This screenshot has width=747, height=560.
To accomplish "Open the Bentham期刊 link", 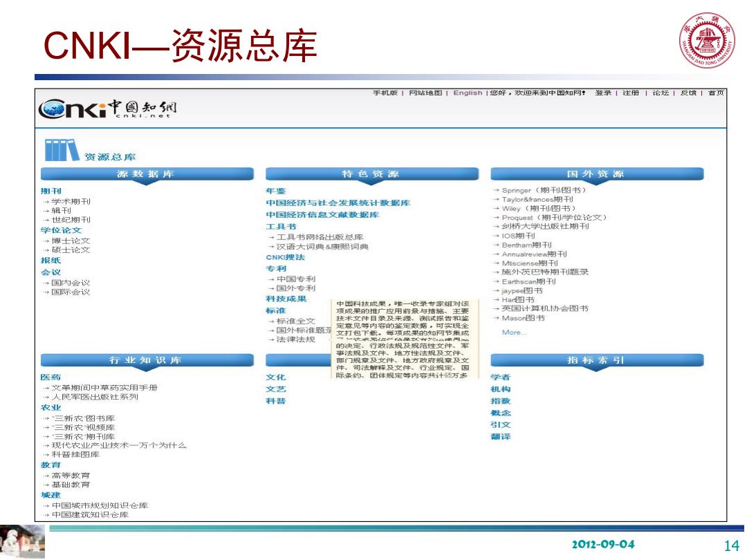I will (526, 245).
